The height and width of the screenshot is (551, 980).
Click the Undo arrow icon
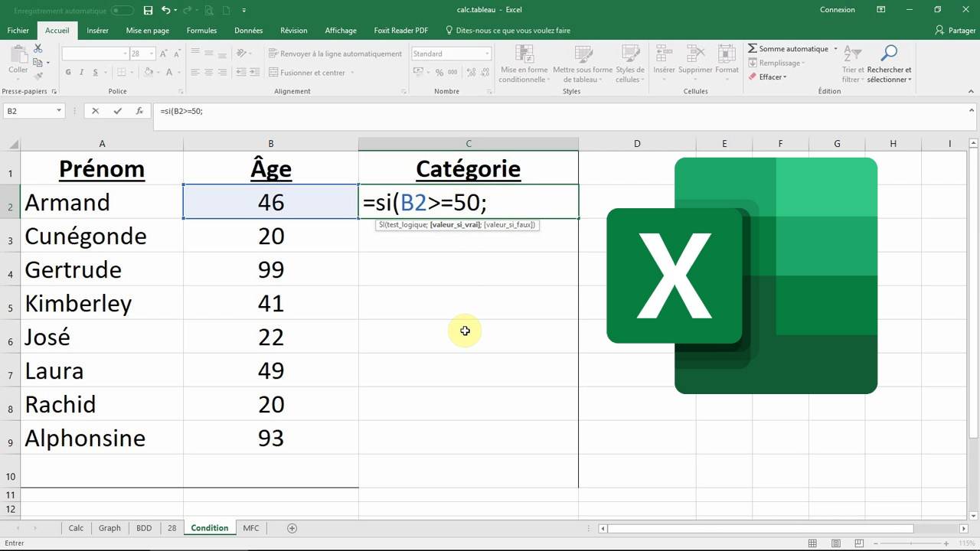pyautogui.click(x=166, y=10)
